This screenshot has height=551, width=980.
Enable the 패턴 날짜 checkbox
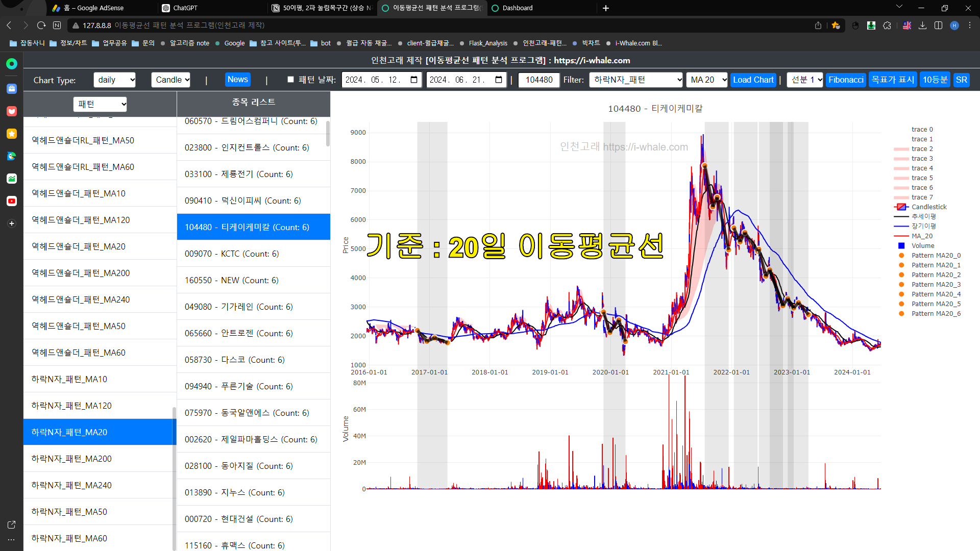(290, 80)
